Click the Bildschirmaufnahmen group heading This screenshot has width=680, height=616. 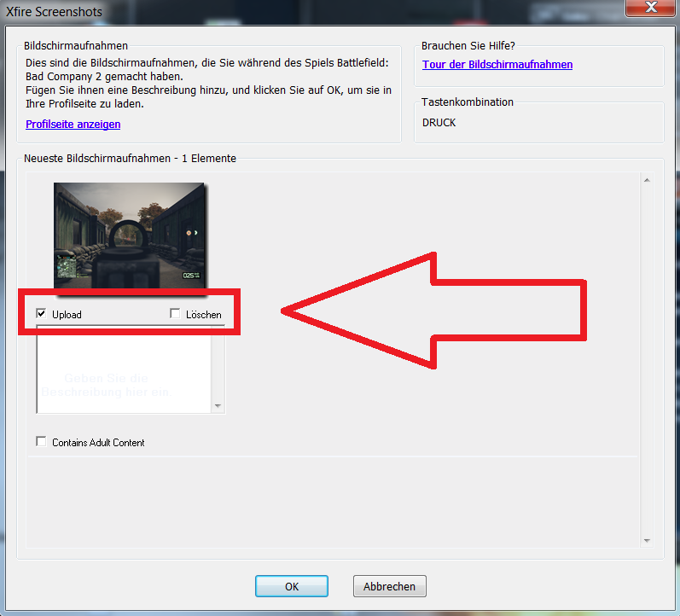point(76,45)
